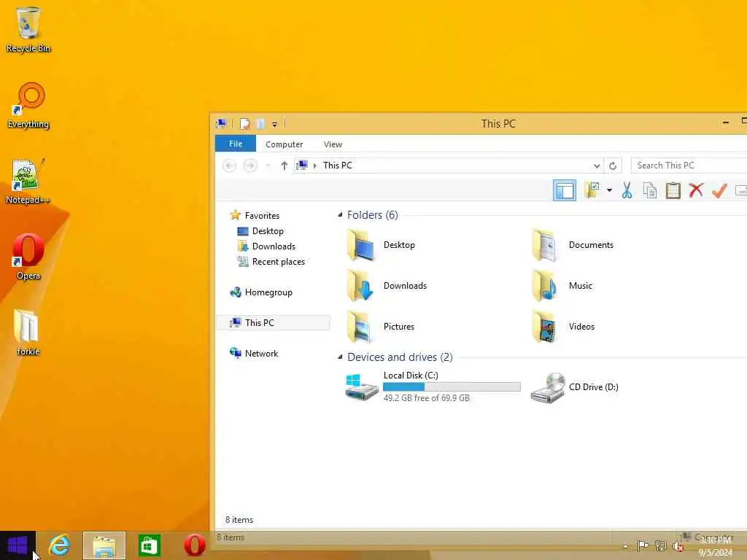Click the Cut scissors icon
The width and height of the screenshot is (747, 560).
pyautogui.click(x=627, y=190)
